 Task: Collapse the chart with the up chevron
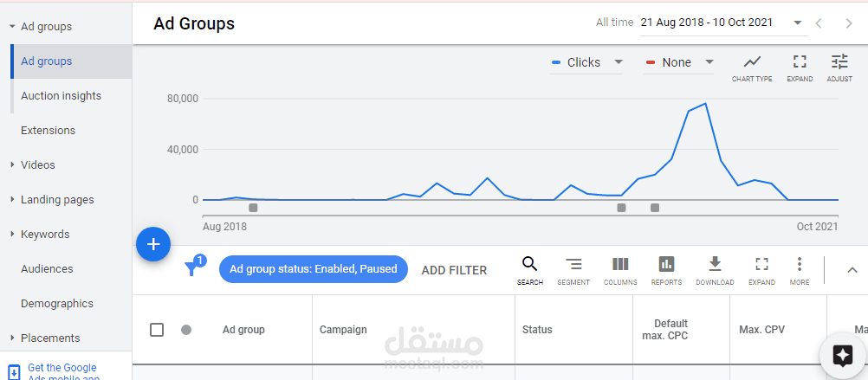point(852,270)
